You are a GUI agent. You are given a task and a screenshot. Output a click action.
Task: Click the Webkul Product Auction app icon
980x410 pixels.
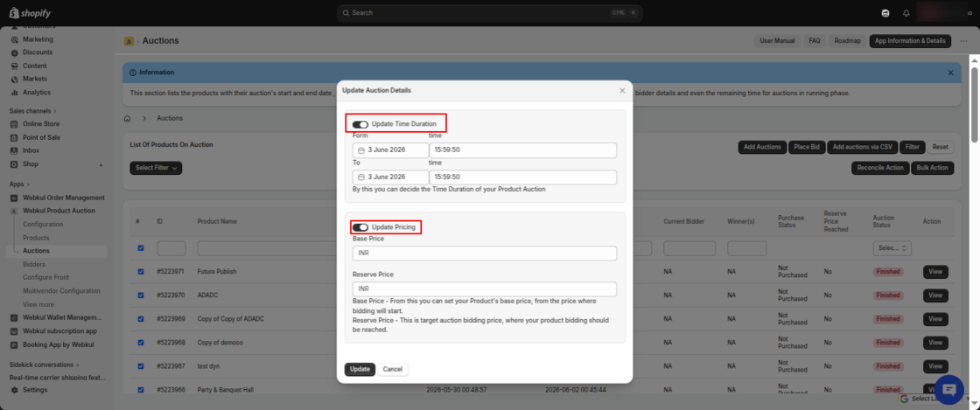coord(14,211)
